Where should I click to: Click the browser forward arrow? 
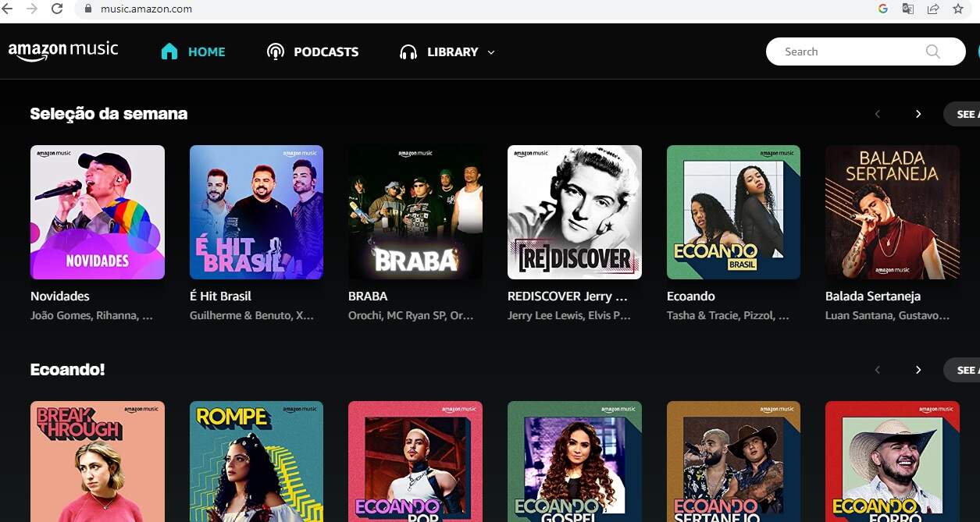[x=32, y=9]
